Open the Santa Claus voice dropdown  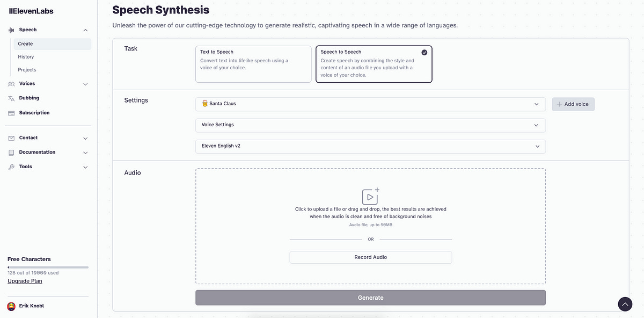coord(370,104)
